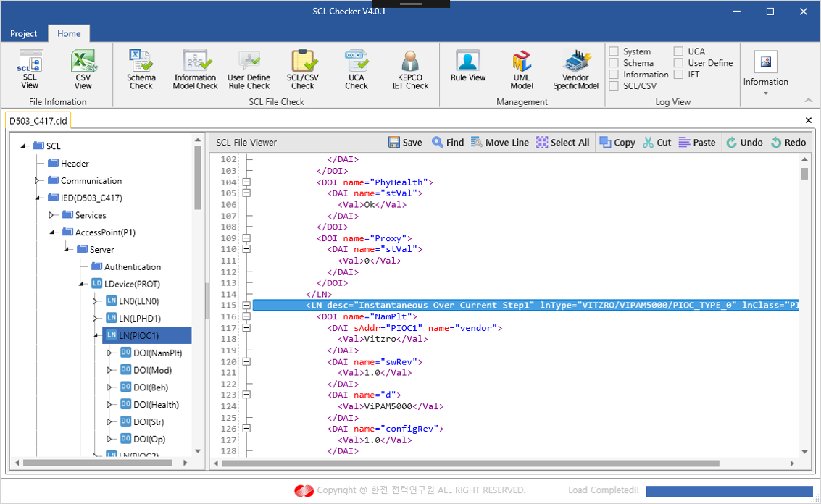
Task: Expand the DOI(NamPlt) tree node
Action: pyautogui.click(x=110, y=353)
